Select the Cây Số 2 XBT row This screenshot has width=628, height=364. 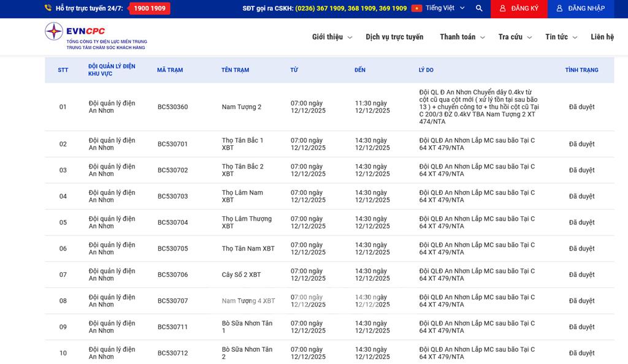[241, 275]
